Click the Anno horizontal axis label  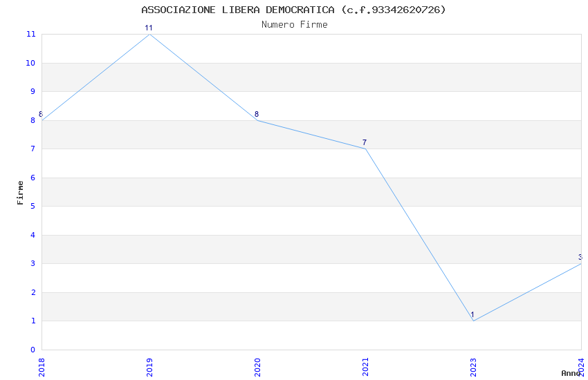point(571,373)
